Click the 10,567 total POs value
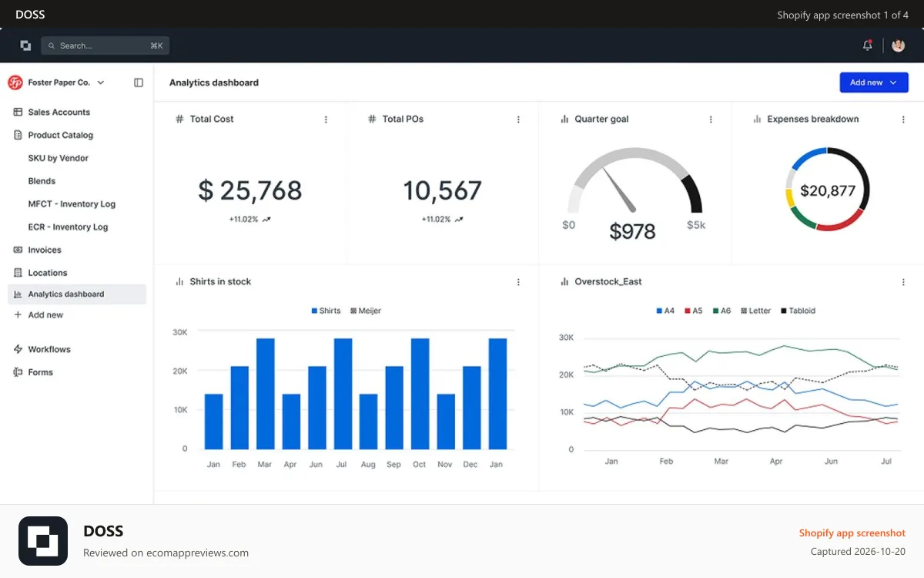 [x=443, y=190]
